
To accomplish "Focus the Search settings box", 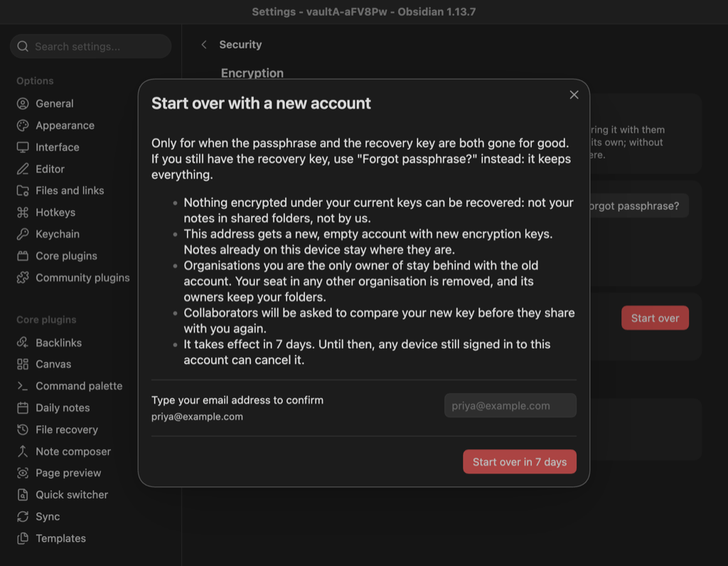I will point(90,46).
